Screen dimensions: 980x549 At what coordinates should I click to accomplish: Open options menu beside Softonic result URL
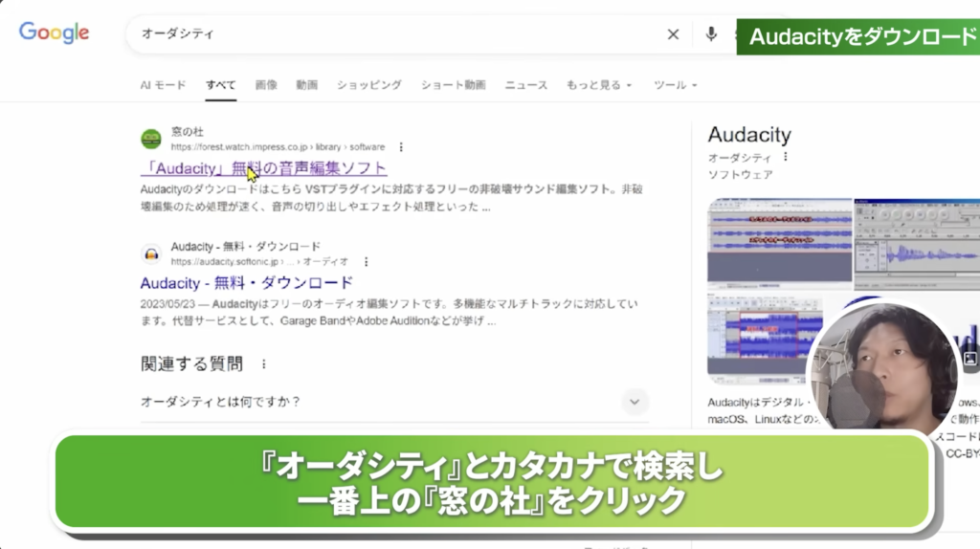coord(365,261)
